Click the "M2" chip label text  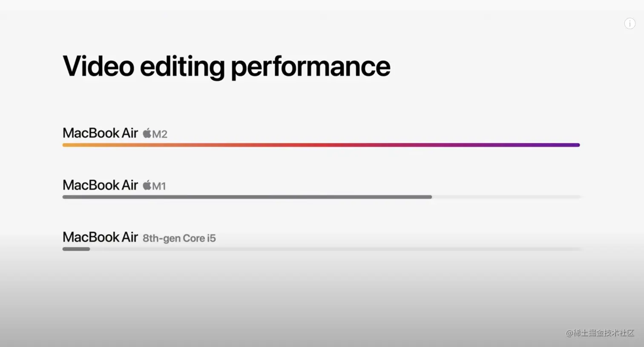pos(160,134)
